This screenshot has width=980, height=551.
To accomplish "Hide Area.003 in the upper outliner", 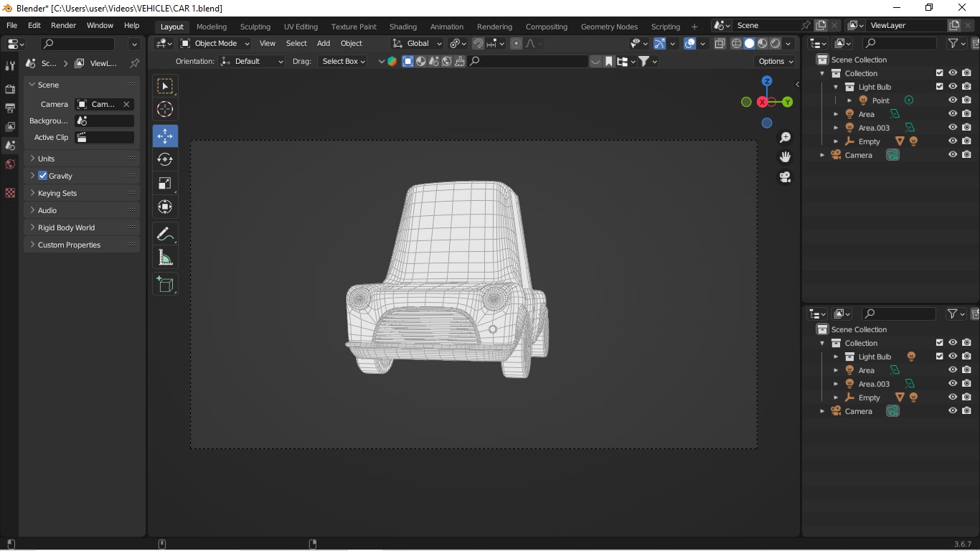I will click(x=953, y=128).
